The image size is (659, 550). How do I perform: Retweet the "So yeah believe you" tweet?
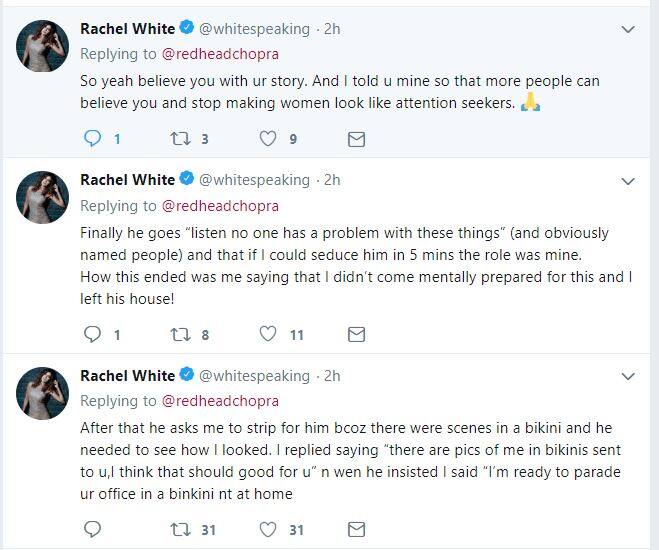(180, 139)
